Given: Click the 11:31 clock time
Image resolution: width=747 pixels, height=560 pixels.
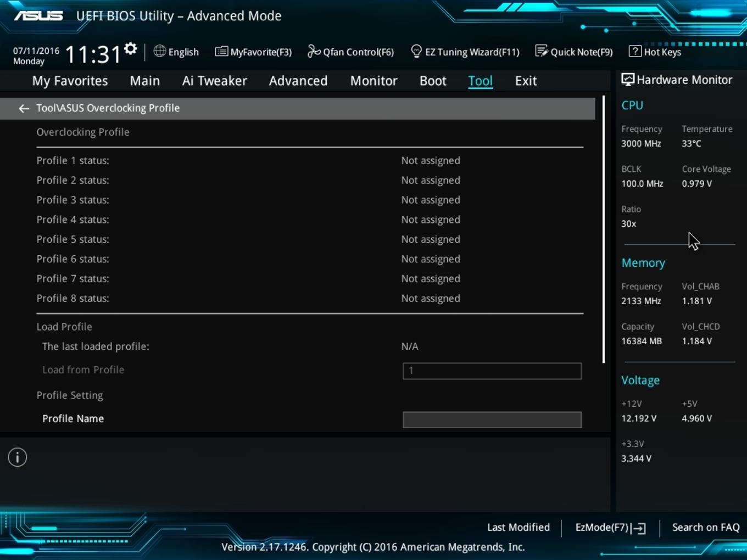Looking at the screenshot, I should (93, 54).
